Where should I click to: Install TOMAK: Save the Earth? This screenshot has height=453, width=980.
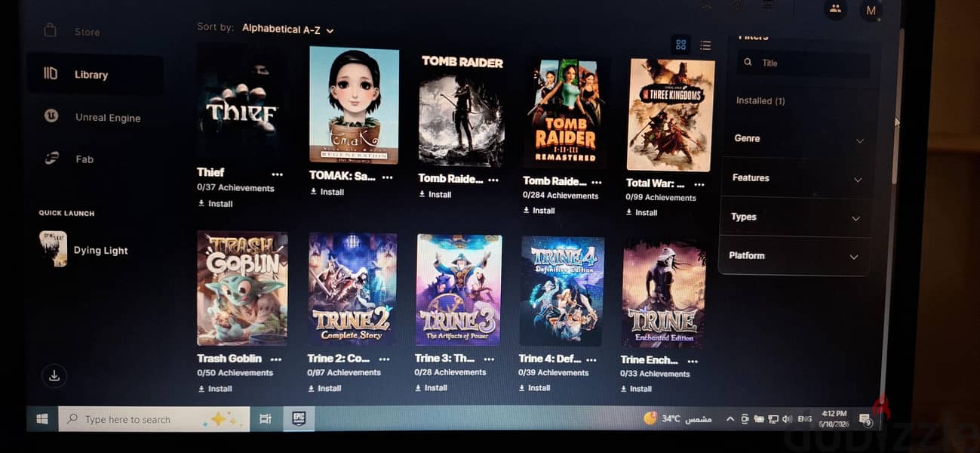pos(327,192)
